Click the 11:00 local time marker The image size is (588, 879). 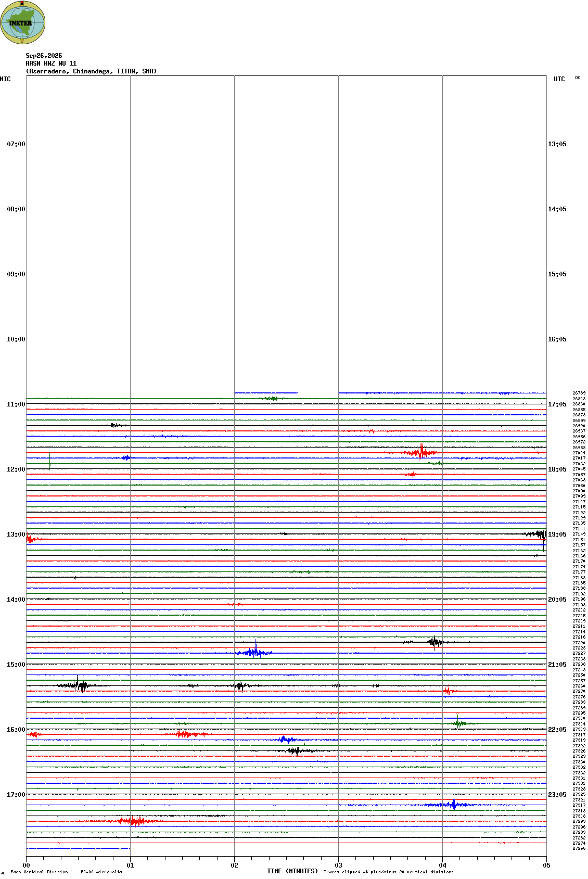[x=16, y=404]
